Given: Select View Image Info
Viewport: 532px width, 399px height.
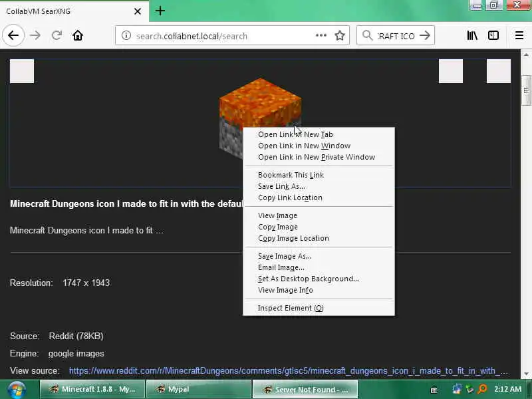Looking at the screenshot, I should [x=319, y=290].
